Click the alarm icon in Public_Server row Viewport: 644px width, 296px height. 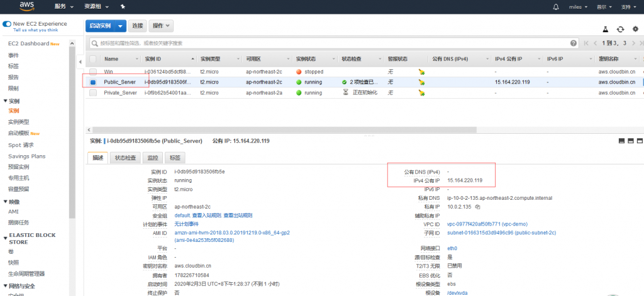click(422, 82)
